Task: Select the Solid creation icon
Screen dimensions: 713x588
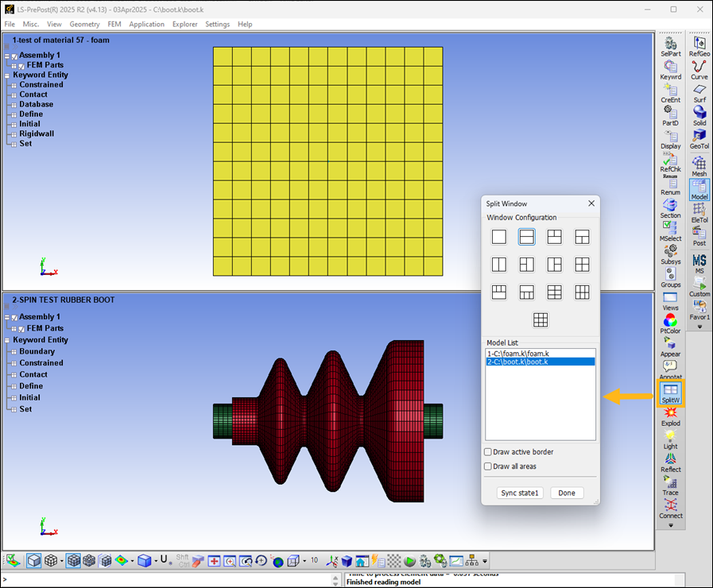Action: [x=699, y=116]
